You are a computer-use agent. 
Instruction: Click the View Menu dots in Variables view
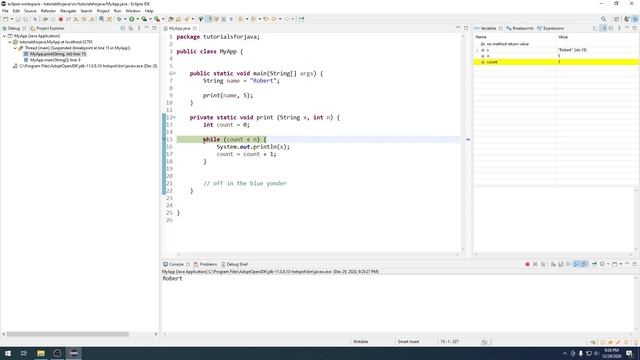point(619,28)
